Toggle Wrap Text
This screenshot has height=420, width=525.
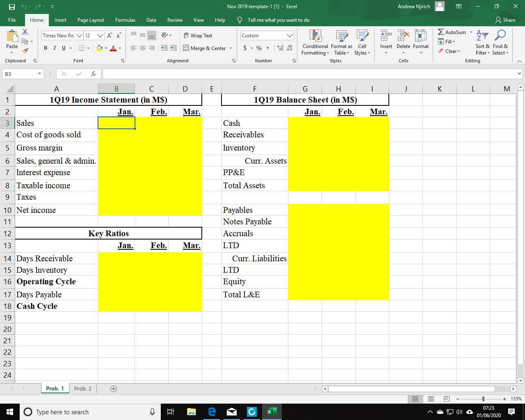tap(198, 36)
